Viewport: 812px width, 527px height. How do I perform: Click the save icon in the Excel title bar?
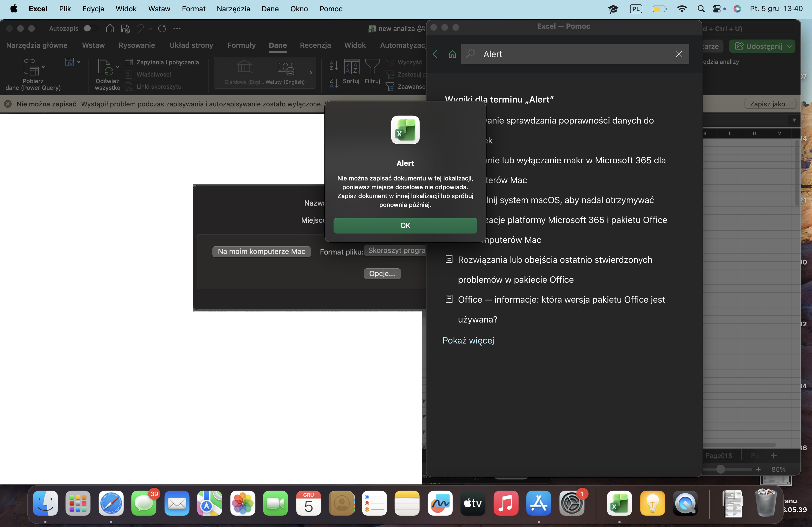coord(125,28)
